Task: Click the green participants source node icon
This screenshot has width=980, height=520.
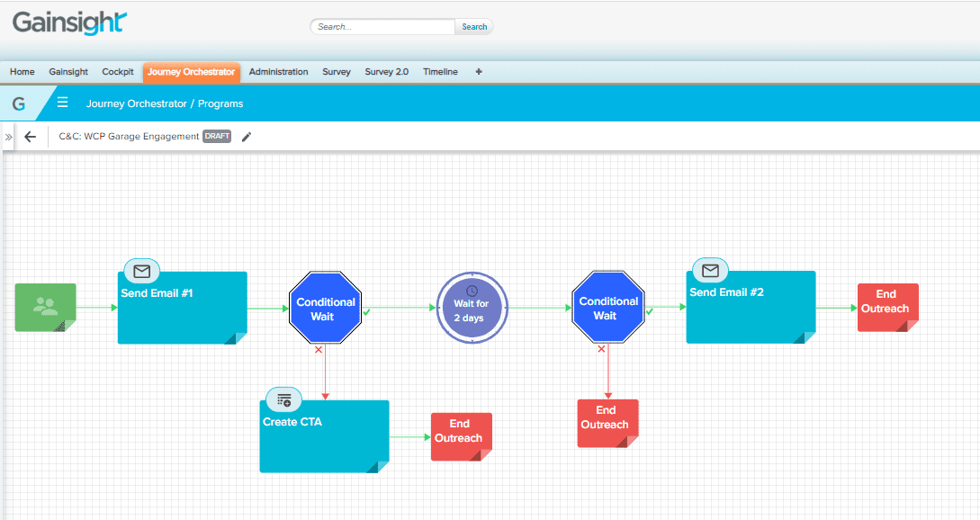Action: 45,307
